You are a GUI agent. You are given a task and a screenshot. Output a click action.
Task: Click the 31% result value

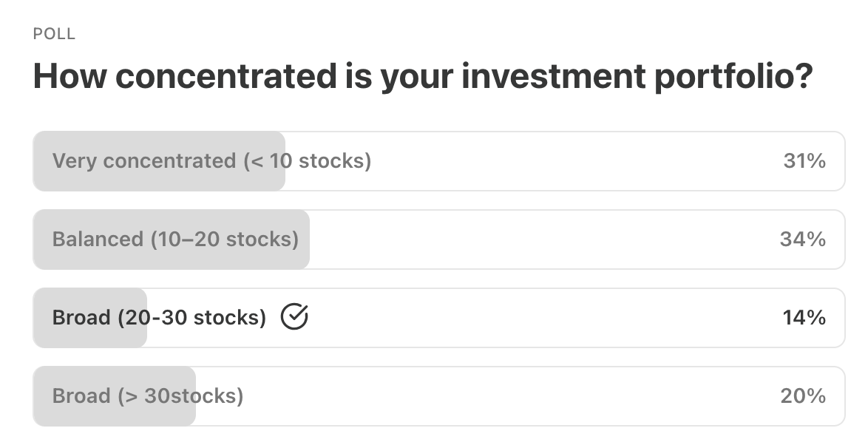[804, 161]
